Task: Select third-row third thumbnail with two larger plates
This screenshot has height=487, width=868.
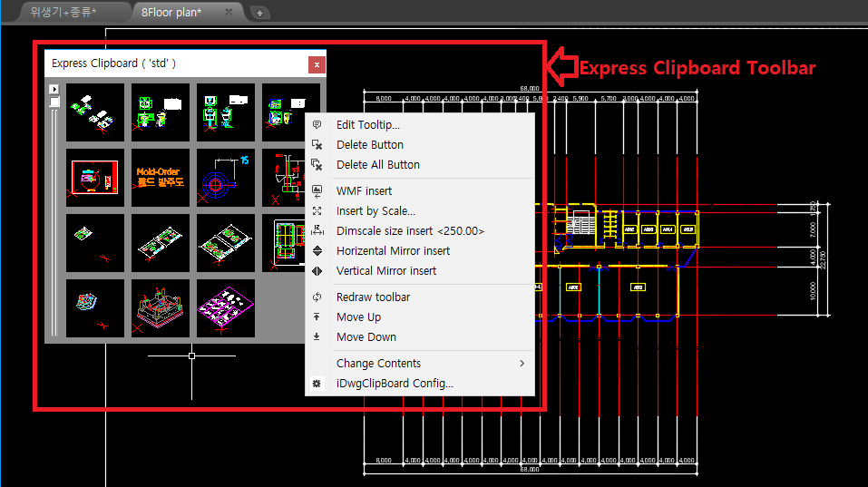Action: (226, 243)
